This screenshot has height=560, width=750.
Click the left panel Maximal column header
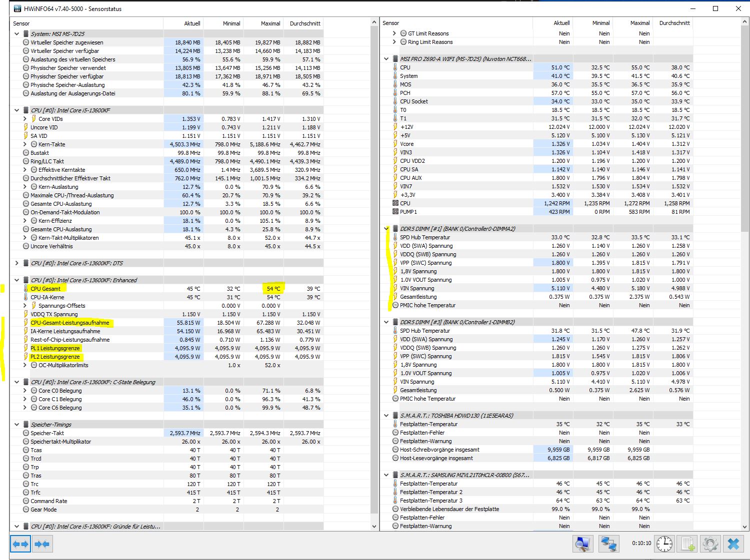(263, 23)
